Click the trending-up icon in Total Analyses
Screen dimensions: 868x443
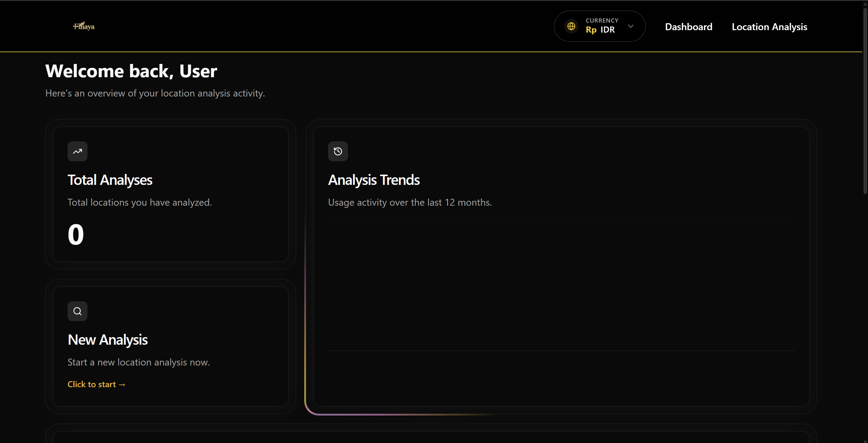pyautogui.click(x=77, y=151)
